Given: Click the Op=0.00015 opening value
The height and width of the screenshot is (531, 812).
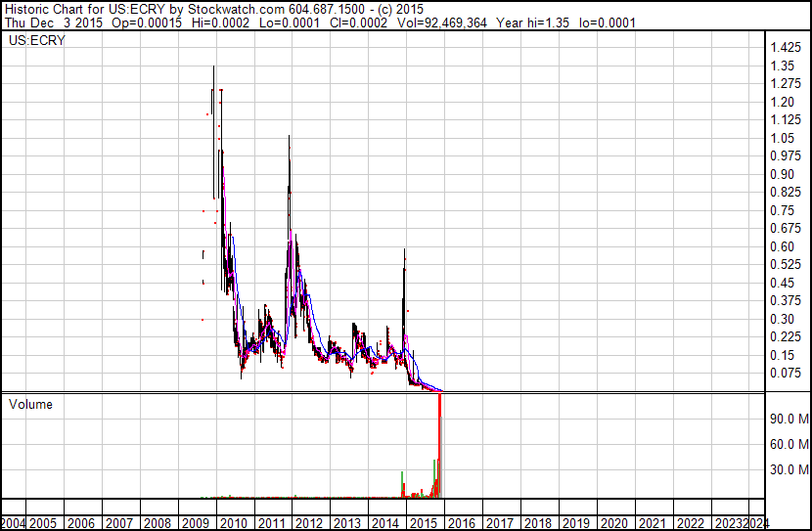Looking at the screenshot, I should 147,22.
